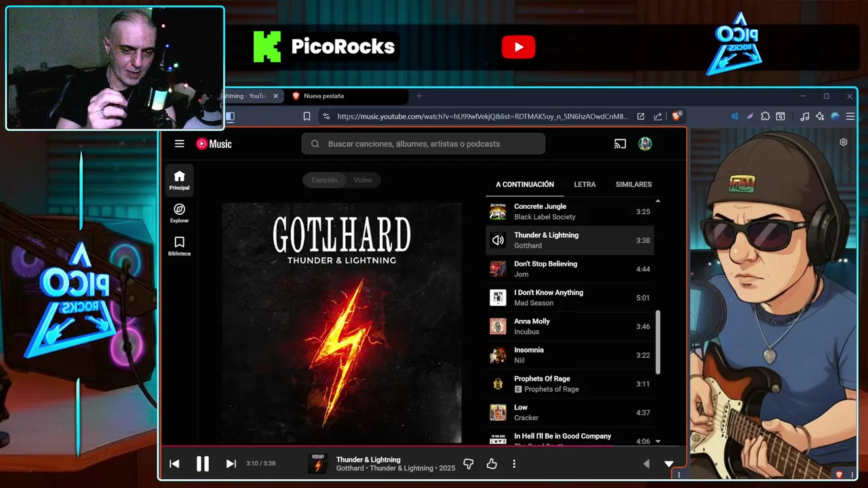Click the Leo AI sparkle icon
868x488 pixels.
(820, 117)
